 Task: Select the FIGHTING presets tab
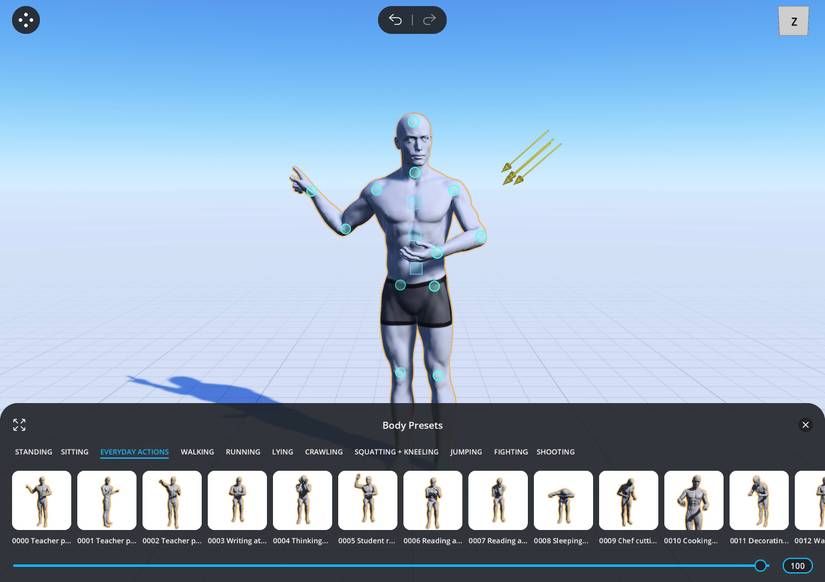click(x=510, y=450)
